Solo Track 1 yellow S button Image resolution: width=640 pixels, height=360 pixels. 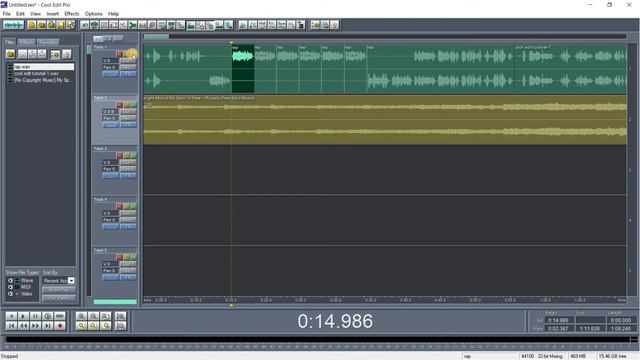(126, 54)
